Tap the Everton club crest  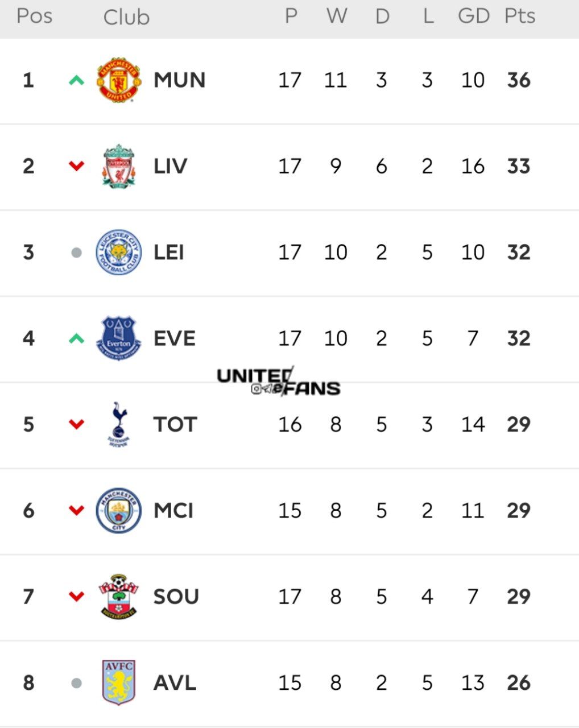pyautogui.click(x=119, y=338)
